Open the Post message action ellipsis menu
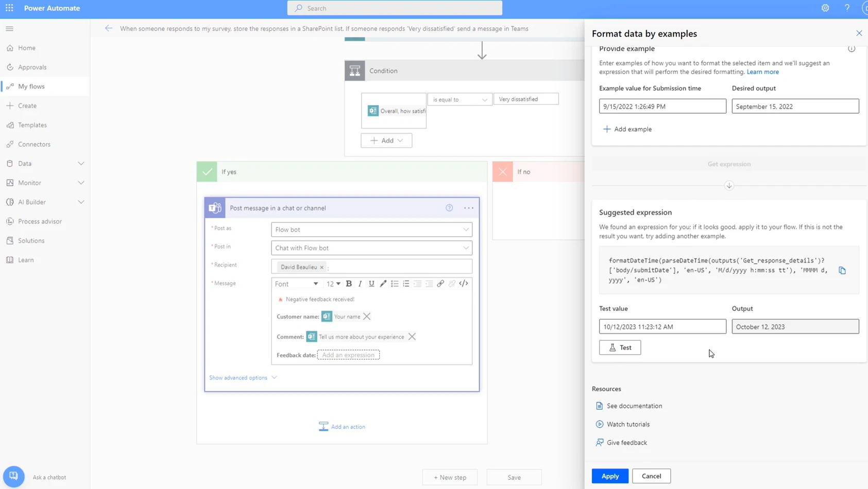 469,208
